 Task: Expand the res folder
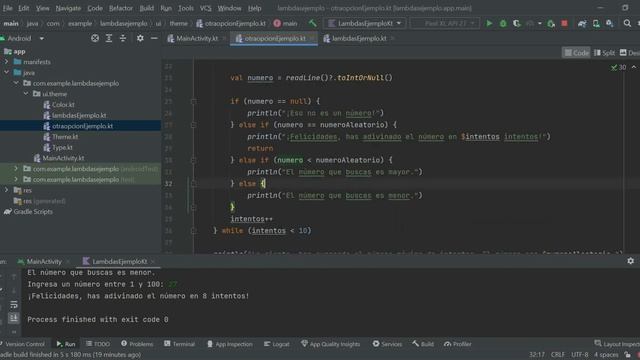tap(7, 190)
